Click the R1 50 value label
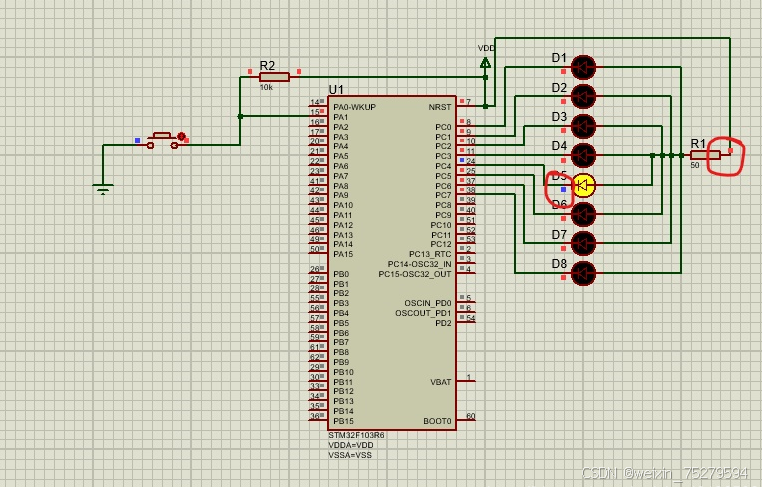 point(695,165)
